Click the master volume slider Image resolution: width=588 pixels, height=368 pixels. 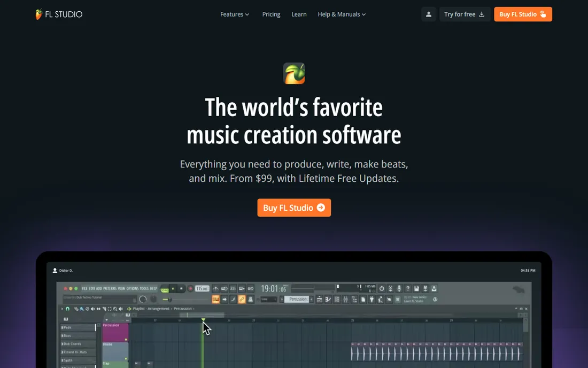(x=185, y=300)
